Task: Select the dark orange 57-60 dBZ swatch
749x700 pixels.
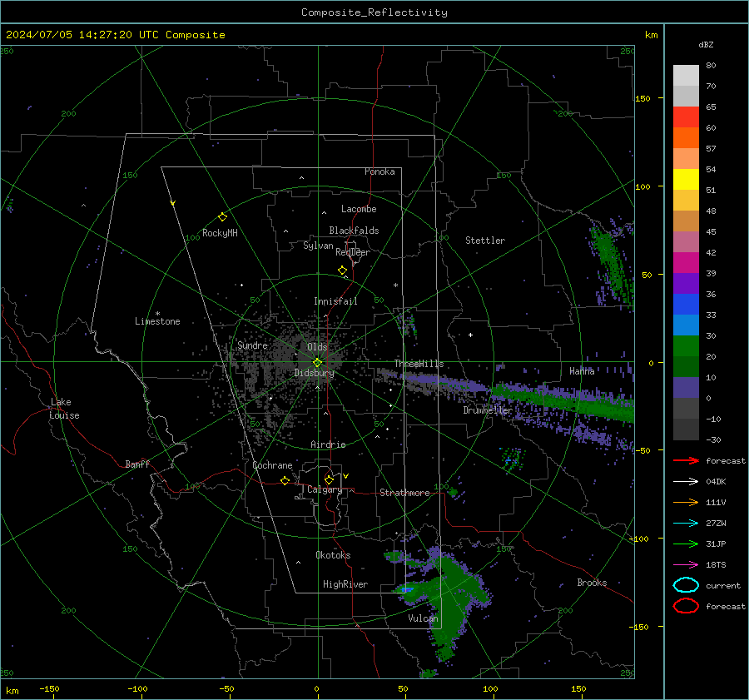Action: (x=686, y=137)
